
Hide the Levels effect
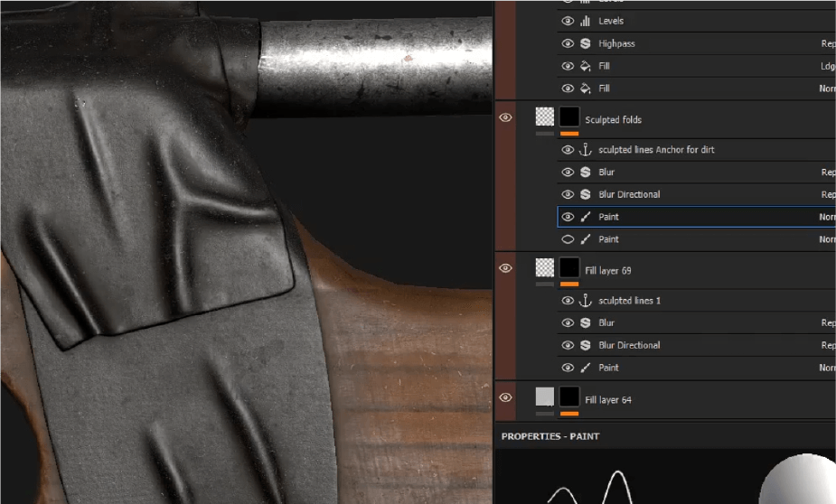pos(568,21)
